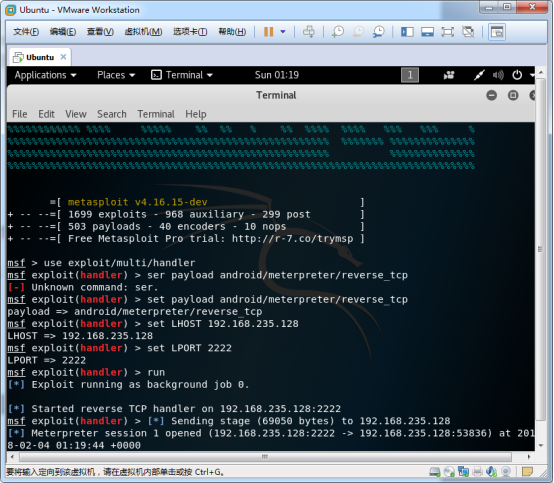554x483 pixels.
Task: Open the 编辑(E) menu
Action: (x=63, y=32)
